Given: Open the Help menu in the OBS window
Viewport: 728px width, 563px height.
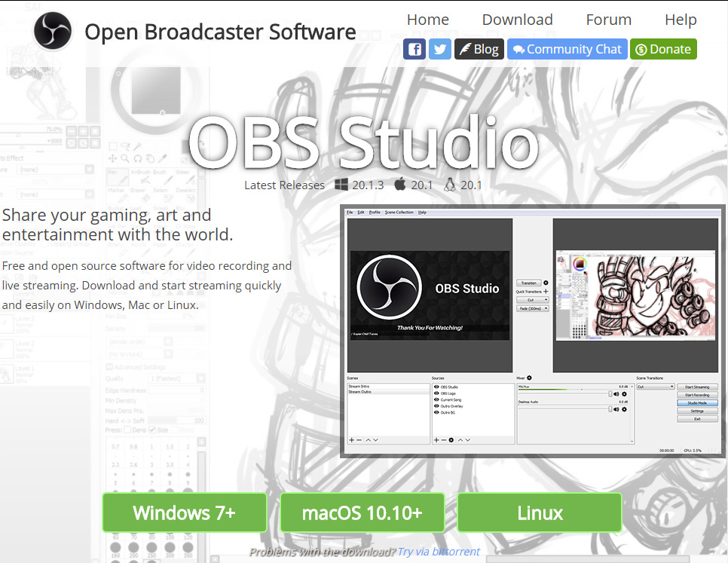Looking at the screenshot, I should pos(422,212).
